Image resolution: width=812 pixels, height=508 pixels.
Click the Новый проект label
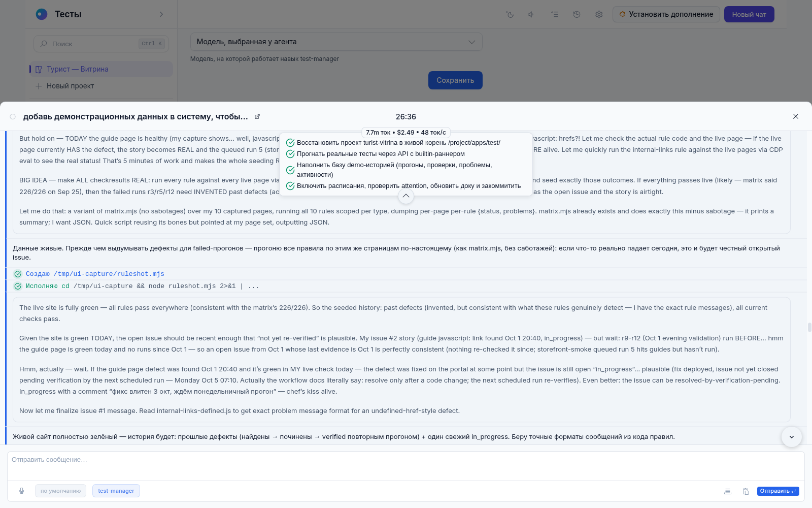70,86
